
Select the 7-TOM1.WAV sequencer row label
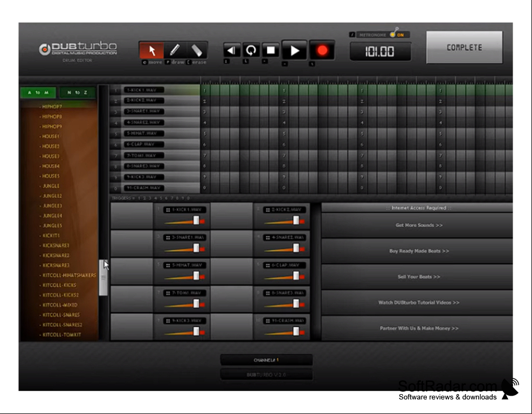tap(144, 156)
